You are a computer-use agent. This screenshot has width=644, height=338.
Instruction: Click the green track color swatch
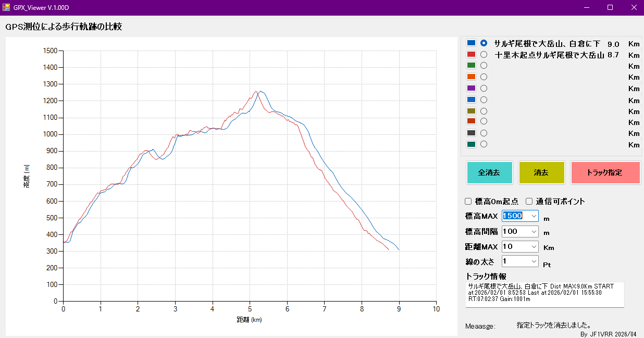[x=472, y=66]
